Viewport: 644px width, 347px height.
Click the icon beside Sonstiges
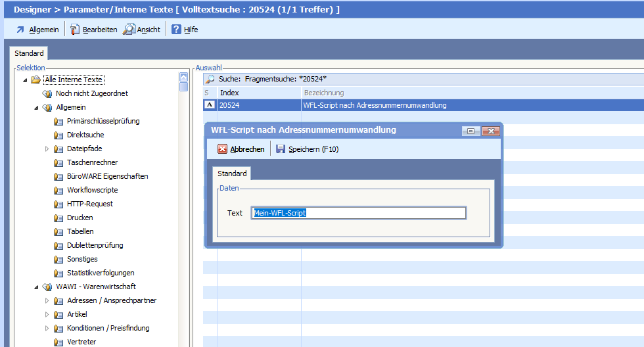[58, 259]
